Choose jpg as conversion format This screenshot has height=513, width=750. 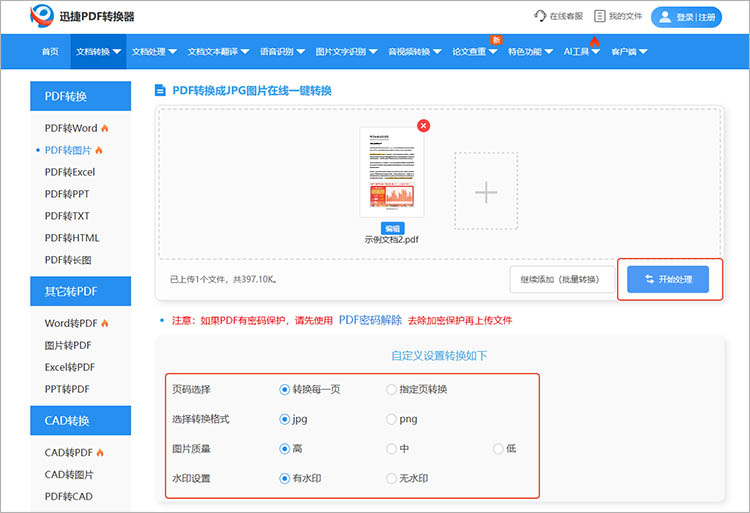click(x=285, y=419)
